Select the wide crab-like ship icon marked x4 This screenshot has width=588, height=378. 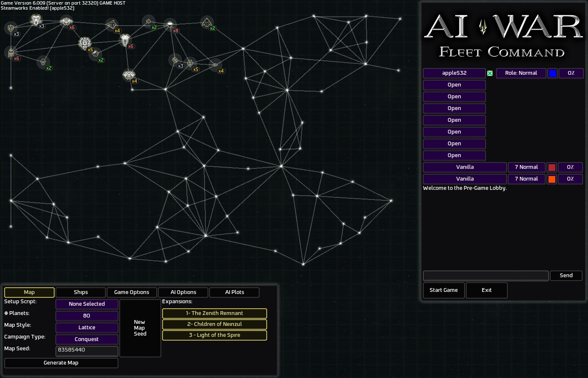[x=129, y=75]
